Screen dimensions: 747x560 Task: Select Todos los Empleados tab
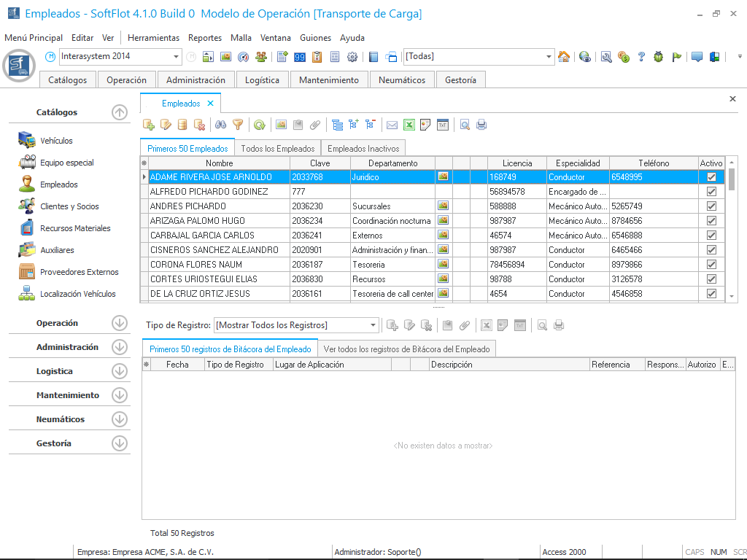pyautogui.click(x=277, y=148)
